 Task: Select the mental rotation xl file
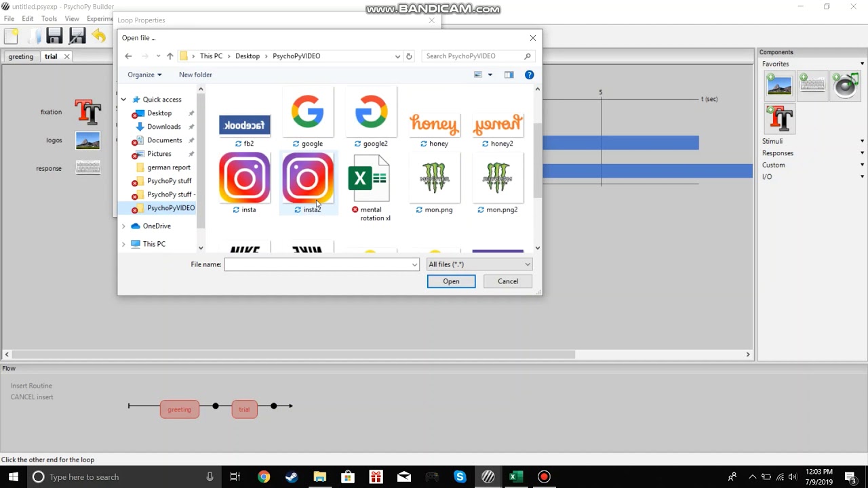point(370,188)
